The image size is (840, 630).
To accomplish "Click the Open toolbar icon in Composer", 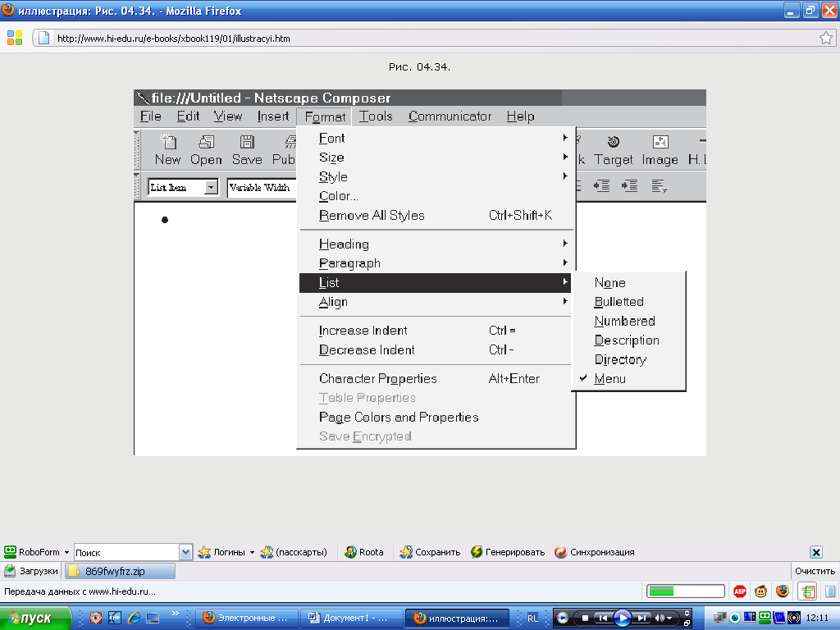I will pos(206,142).
